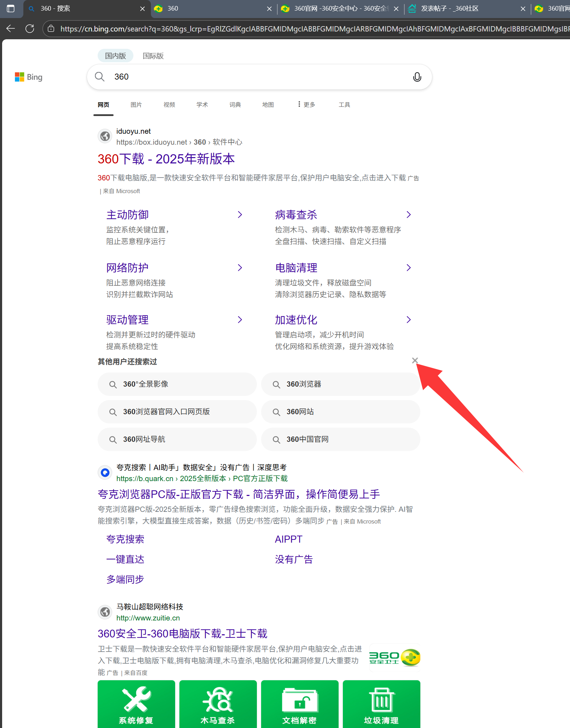
Task: Click the magnifier icon in search box
Action: 100,77
